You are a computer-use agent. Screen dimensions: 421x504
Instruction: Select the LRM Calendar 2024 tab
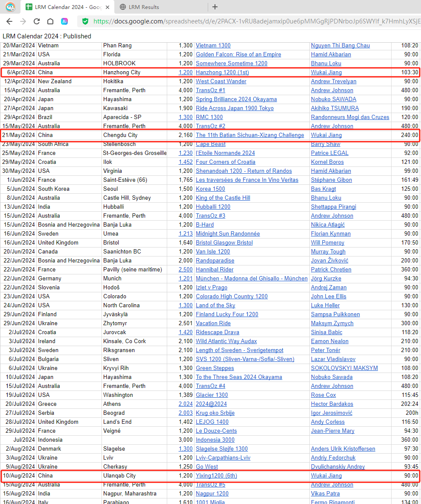point(67,7)
